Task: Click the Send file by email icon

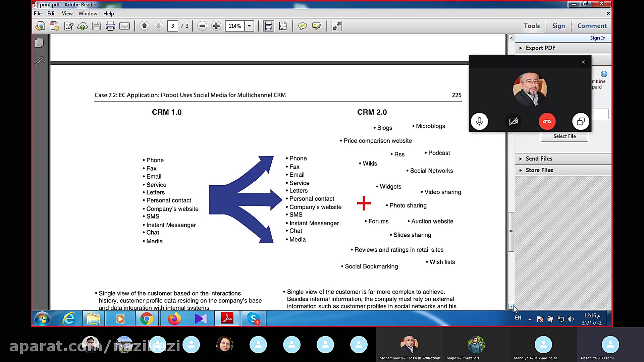Action: point(124,26)
